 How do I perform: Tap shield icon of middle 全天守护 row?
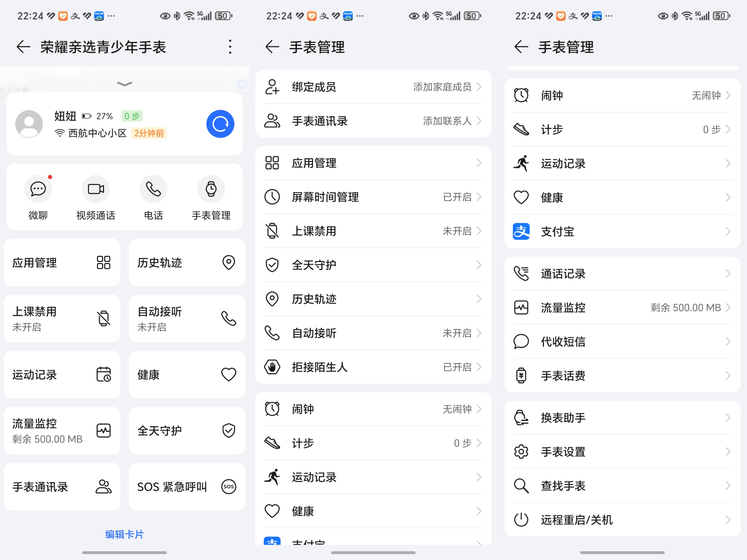[272, 265]
